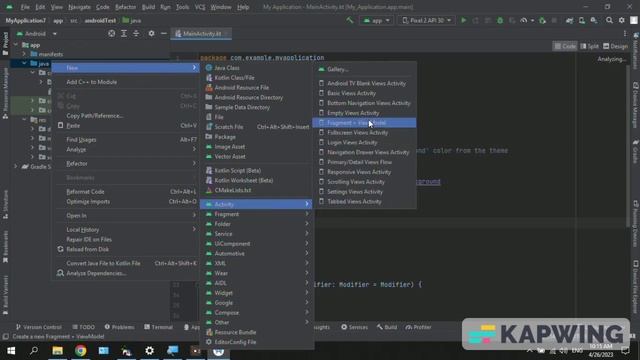Open IDE settings gear in top toolbar
This screenshot has width=640, height=360.
tap(621, 20)
